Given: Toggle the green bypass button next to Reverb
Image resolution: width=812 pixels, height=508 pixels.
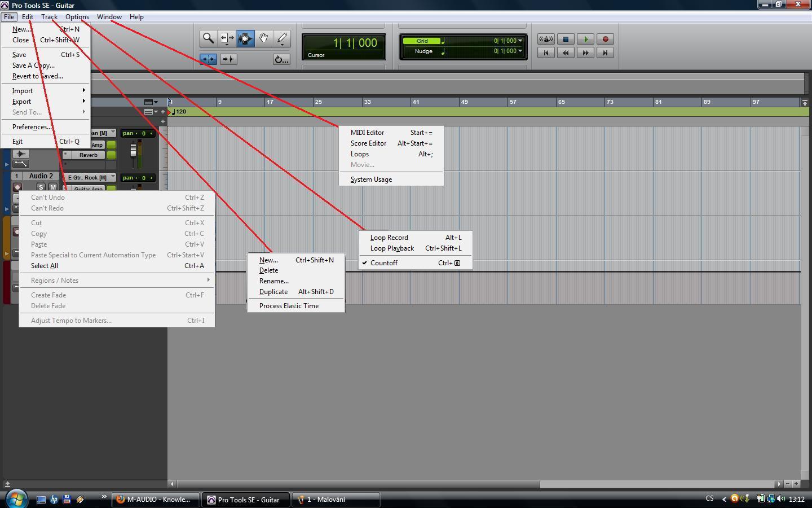Looking at the screenshot, I should [x=112, y=155].
